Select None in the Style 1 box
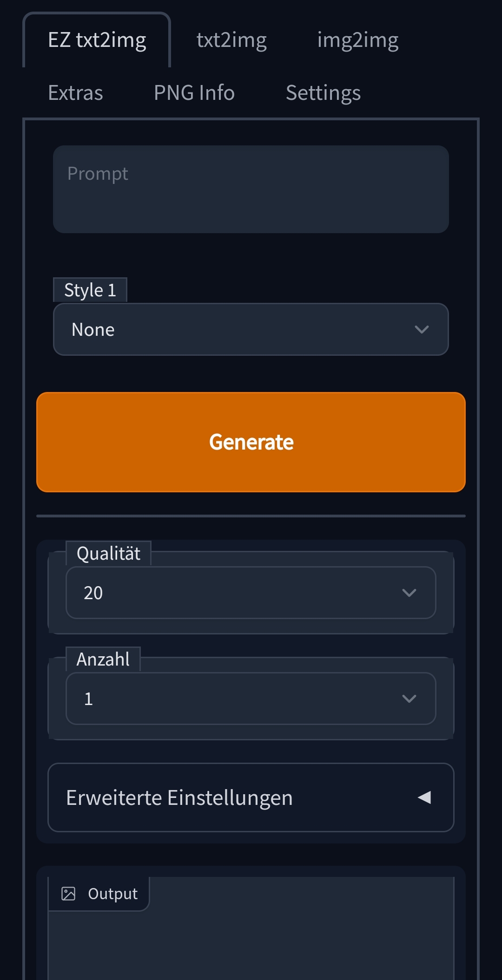Screen dimensions: 502x980 point(93,329)
